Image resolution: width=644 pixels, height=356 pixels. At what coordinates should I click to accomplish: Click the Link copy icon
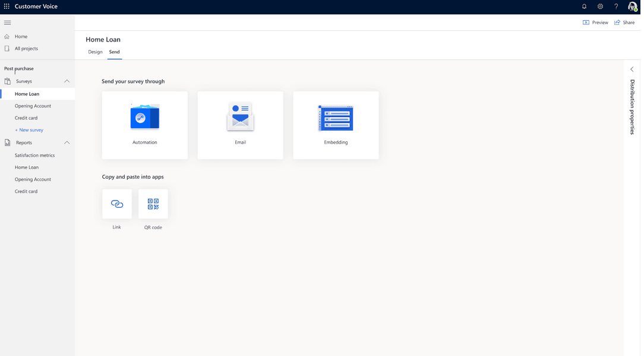116,203
